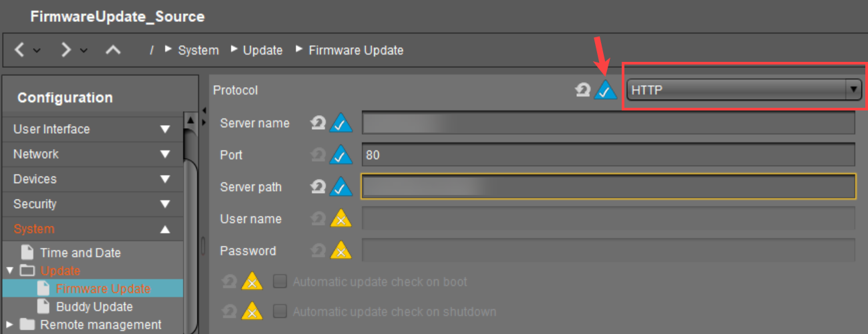The width and height of the screenshot is (868, 334).
Task: Go up one level with the up arrow
Action: coord(113,50)
